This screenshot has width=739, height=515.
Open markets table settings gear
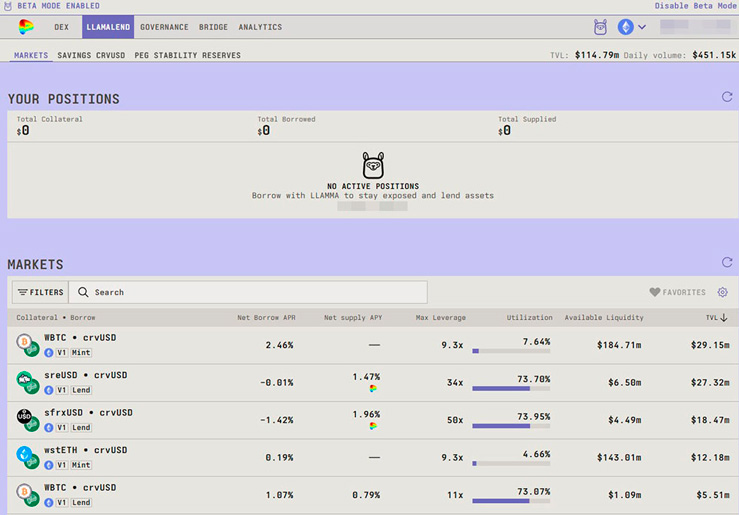723,292
